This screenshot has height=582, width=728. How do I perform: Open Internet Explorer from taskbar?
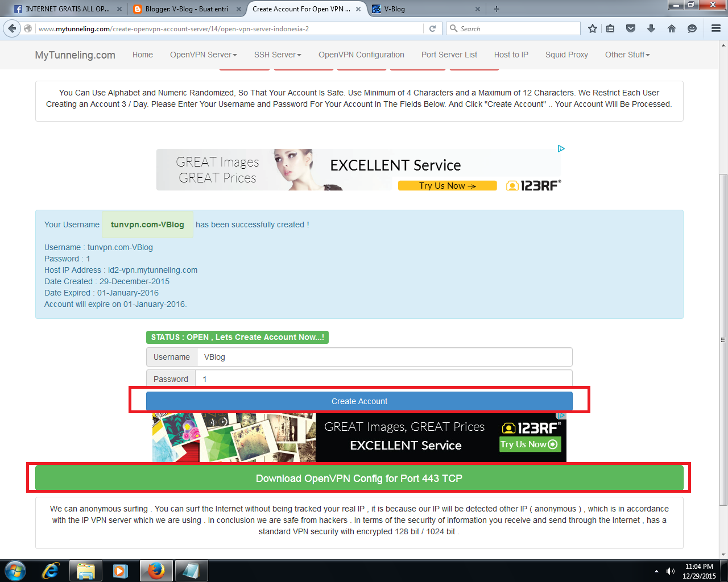coord(51,571)
